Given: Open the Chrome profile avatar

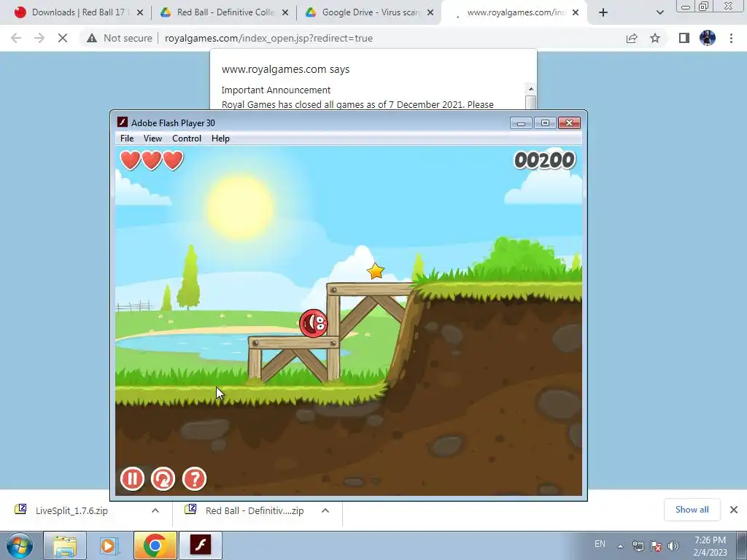Looking at the screenshot, I should tap(708, 38).
